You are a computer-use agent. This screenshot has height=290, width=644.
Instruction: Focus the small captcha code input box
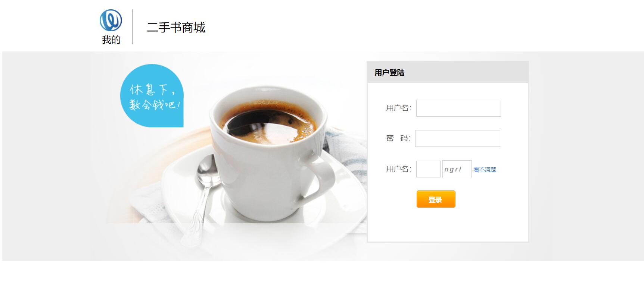tap(428, 169)
